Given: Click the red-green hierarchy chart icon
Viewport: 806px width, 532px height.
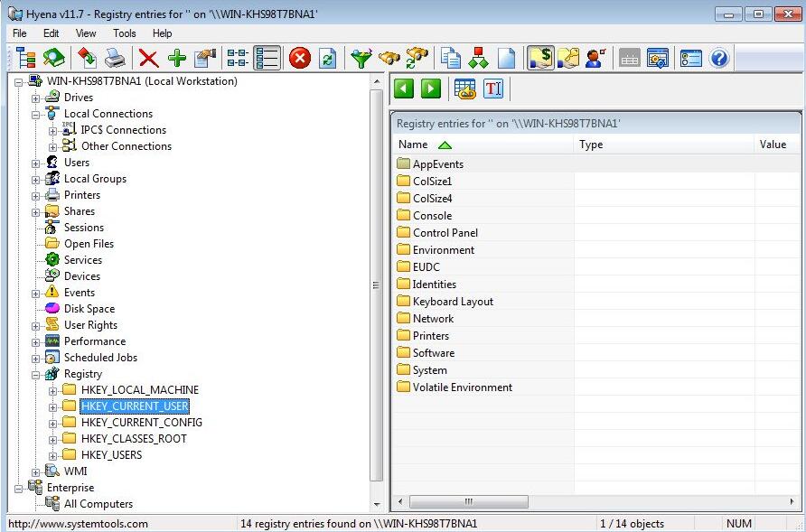Looking at the screenshot, I should click(x=479, y=58).
